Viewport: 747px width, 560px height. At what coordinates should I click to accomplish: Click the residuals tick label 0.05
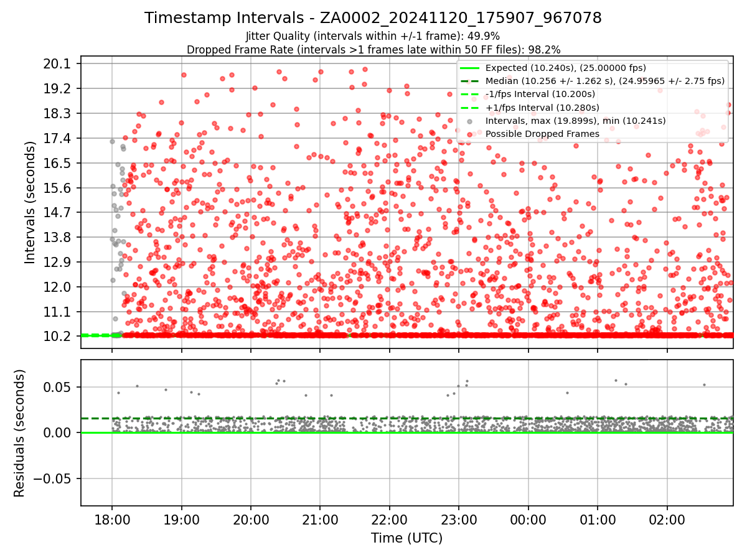(x=59, y=387)
